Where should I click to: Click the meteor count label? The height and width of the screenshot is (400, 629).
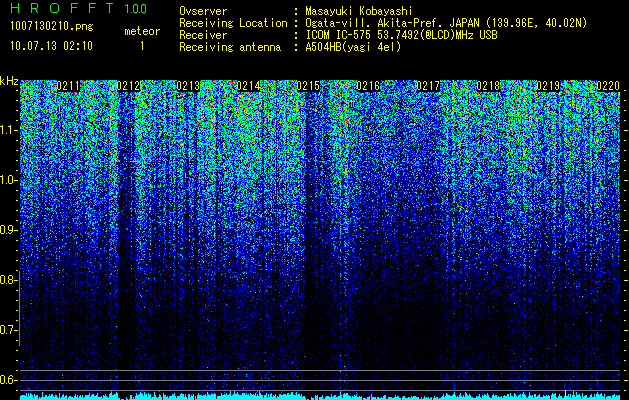[142, 31]
